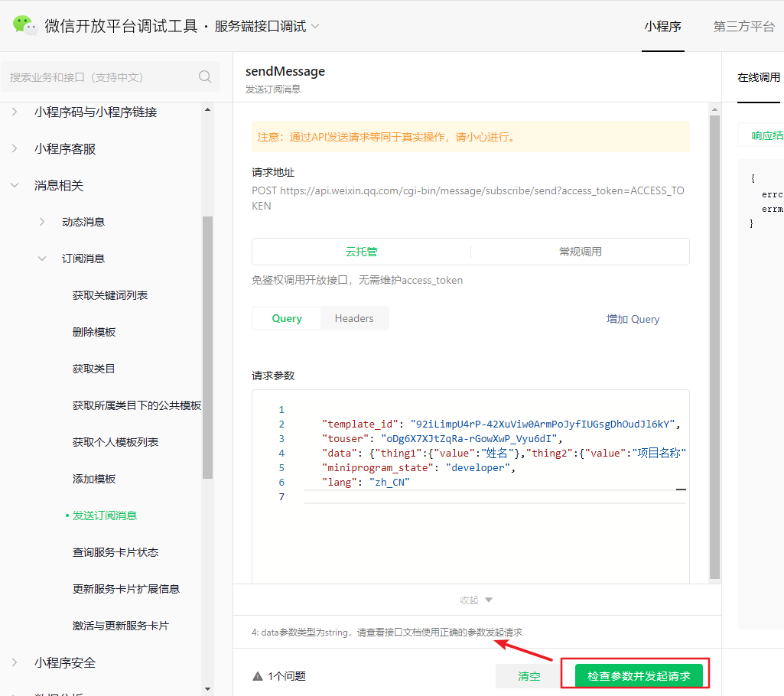Click the template_id line in editor
Viewport: 784px width, 696px height.
[501, 424]
